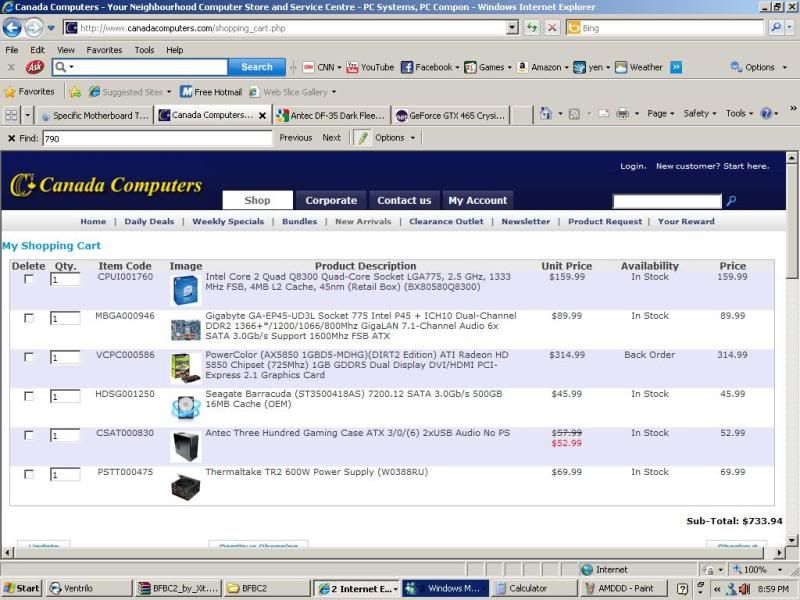Image resolution: width=800 pixels, height=600 pixels.
Task: Open the Contact us page
Action: (404, 201)
